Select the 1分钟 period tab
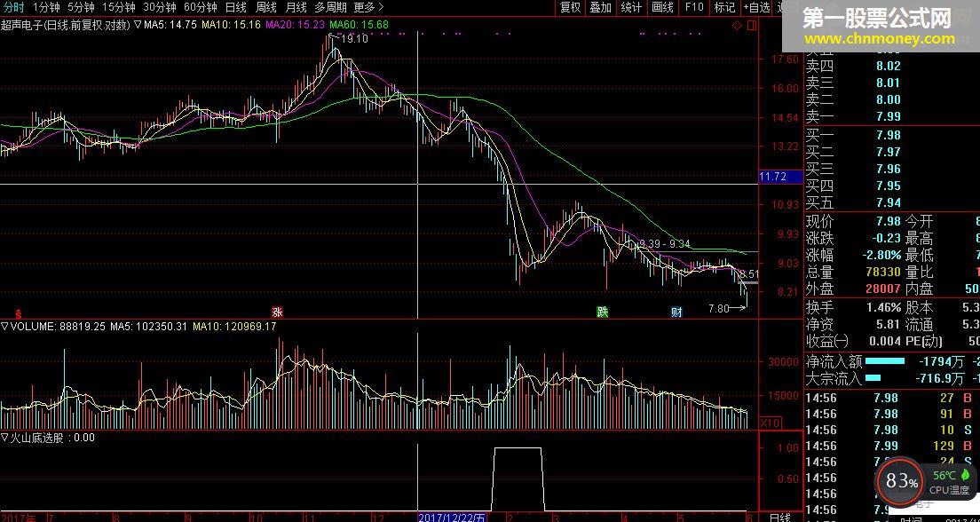The image size is (980, 522). (x=44, y=7)
